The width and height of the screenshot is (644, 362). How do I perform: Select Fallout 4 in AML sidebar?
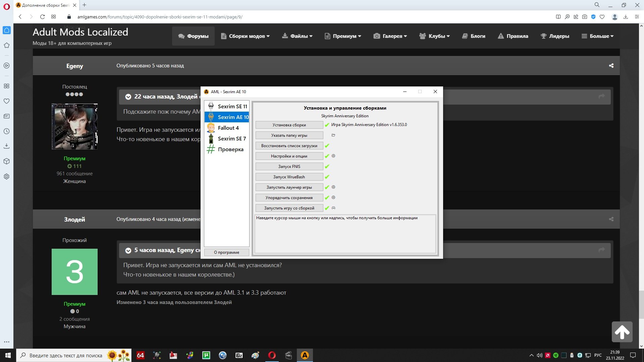tap(228, 128)
